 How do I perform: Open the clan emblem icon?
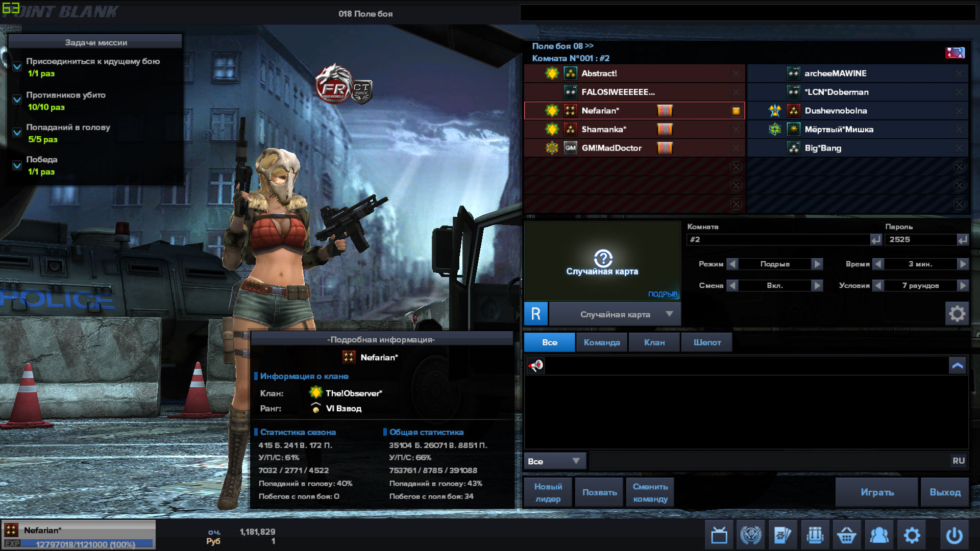click(x=751, y=535)
